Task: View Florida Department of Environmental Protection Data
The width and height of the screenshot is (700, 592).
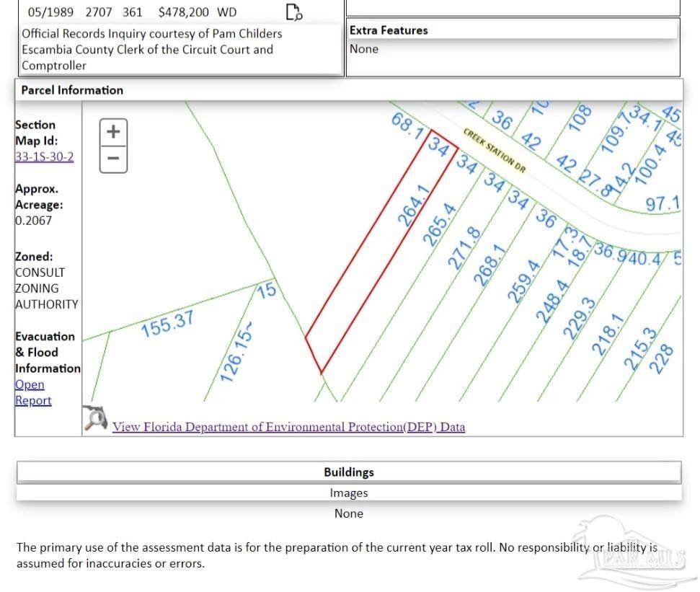Action: (288, 427)
